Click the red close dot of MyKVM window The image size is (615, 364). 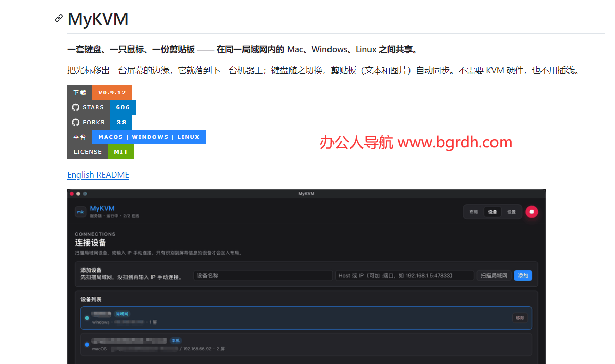[72, 193]
